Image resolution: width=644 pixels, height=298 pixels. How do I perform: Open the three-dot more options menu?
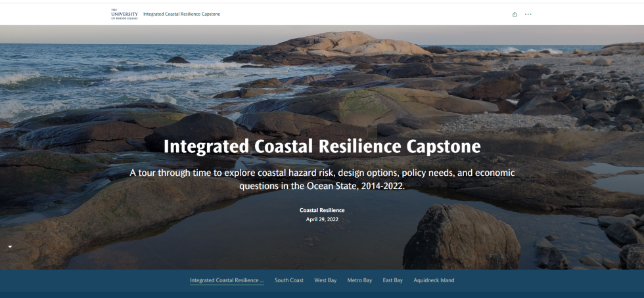(528, 14)
